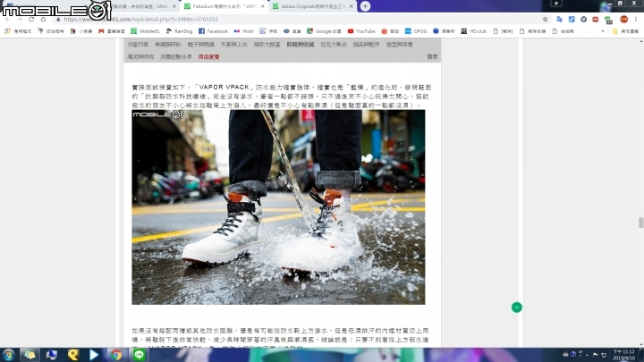Switch to the Palladium VAPOR tab
The image size is (644, 362).
[225, 6]
